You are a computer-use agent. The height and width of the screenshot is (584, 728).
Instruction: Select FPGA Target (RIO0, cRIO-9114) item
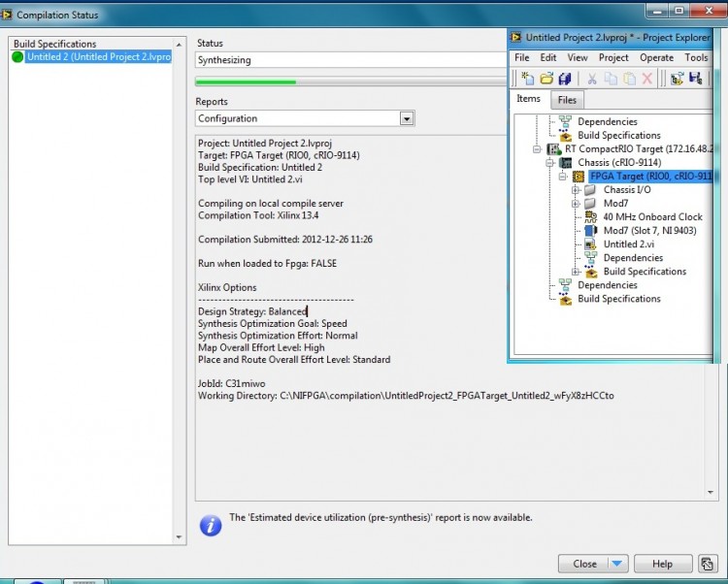(x=650, y=177)
